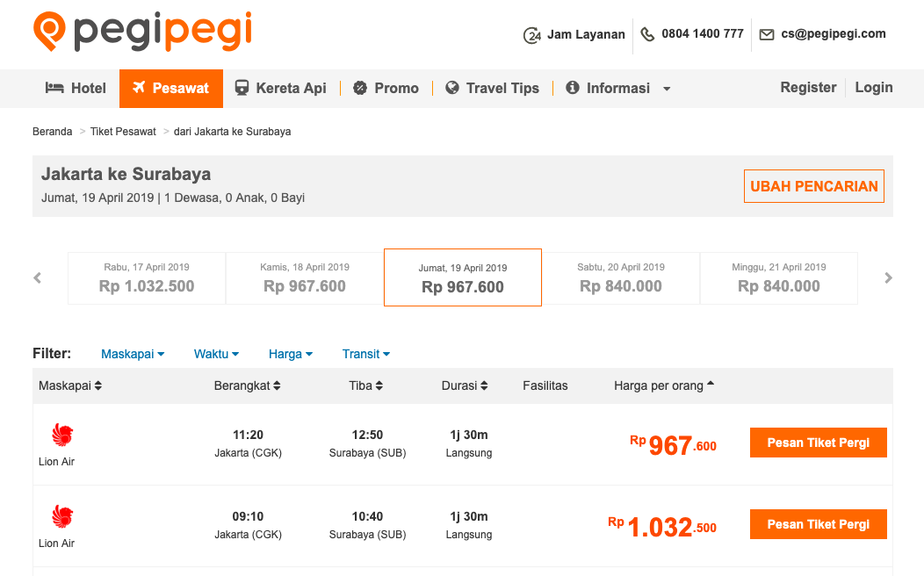Click the envelope email icon
The image size is (924, 576).
click(x=767, y=35)
